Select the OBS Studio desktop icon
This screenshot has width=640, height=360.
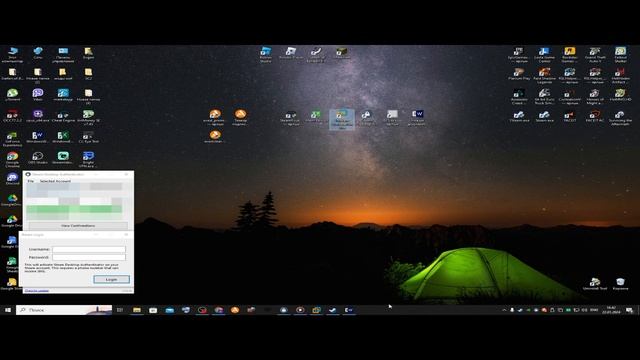[38, 158]
